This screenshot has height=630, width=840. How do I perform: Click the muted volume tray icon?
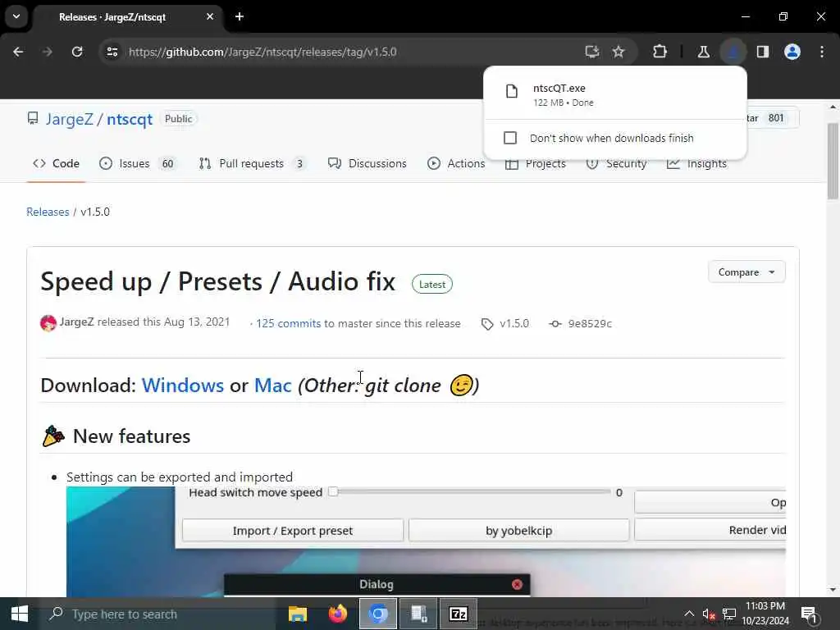(709, 614)
